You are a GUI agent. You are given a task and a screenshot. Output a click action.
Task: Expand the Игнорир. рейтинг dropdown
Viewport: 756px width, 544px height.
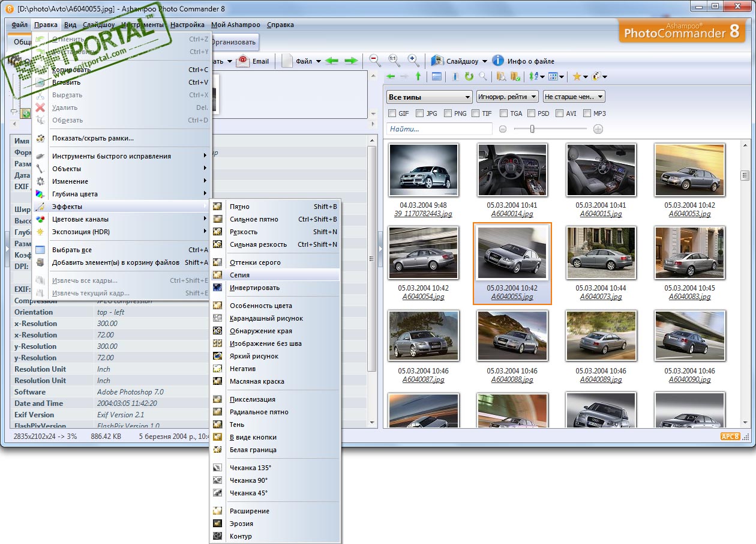click(507, 97)
